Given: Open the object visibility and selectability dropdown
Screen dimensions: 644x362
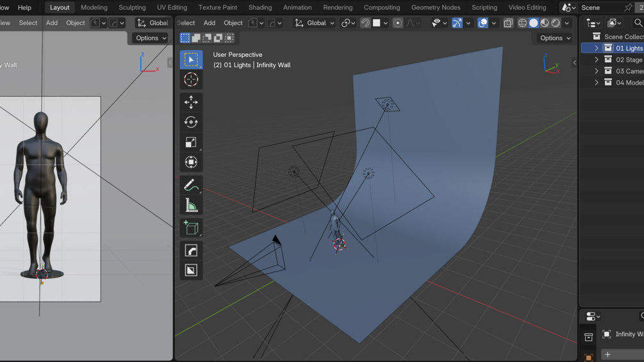Looking at the screenshot, I should pos(439,23).
